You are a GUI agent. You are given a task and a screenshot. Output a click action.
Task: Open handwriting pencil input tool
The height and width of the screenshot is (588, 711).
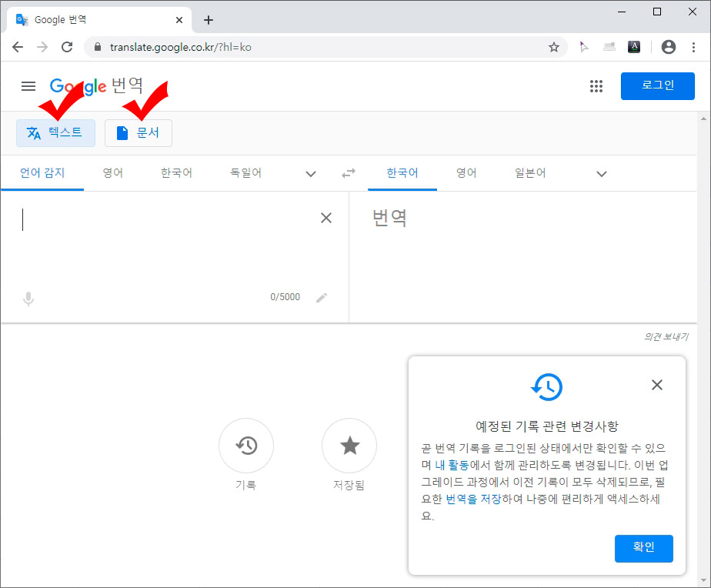[x=322, y=298]
